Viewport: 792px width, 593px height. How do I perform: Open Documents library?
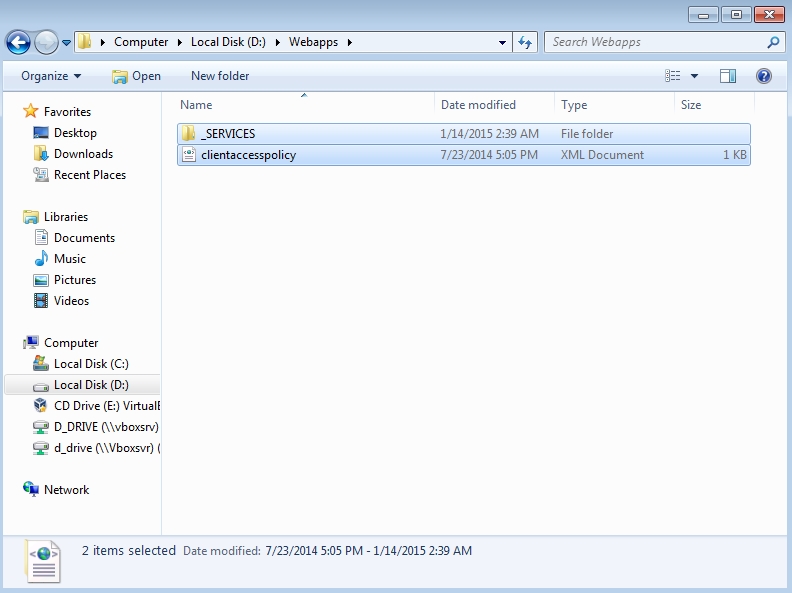(84, 237)
